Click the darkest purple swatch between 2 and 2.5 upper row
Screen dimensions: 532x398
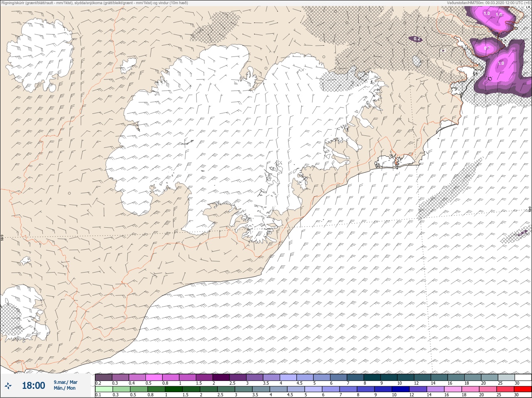point(221,377)
